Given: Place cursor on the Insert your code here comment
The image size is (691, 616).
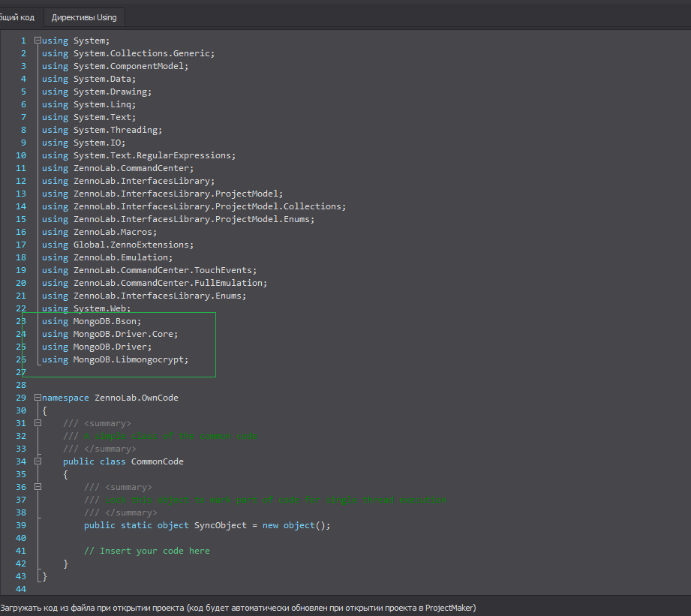Looking at the screenshot, I should (x=146, y=551).
